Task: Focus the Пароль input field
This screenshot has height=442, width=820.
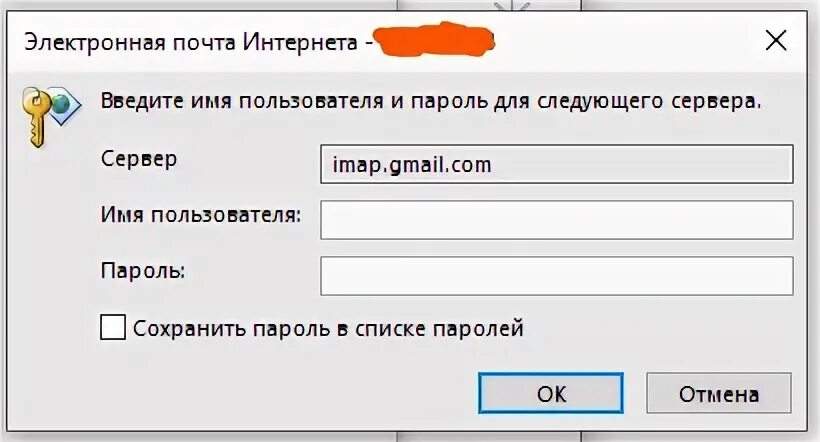Action: tap(556, 276)
